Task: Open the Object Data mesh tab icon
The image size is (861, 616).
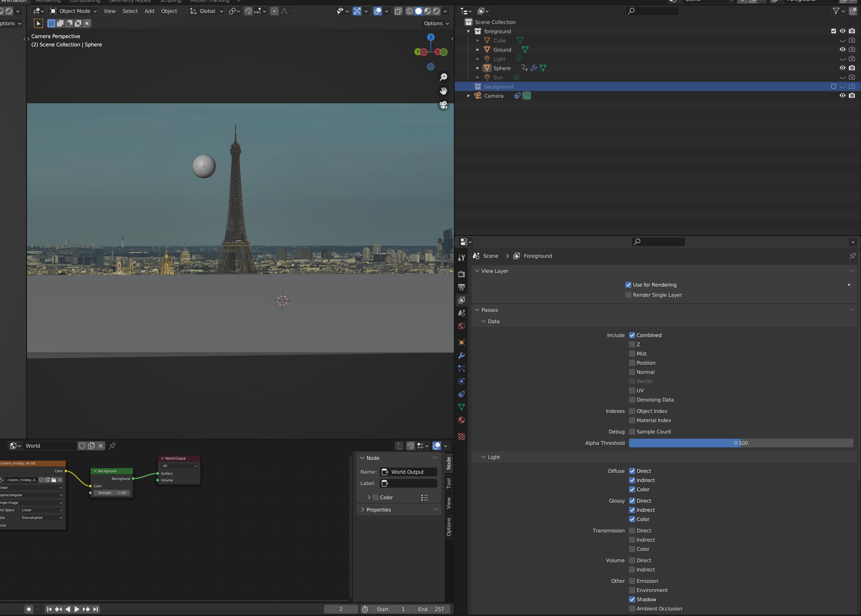Action: [x=461, y=407]
